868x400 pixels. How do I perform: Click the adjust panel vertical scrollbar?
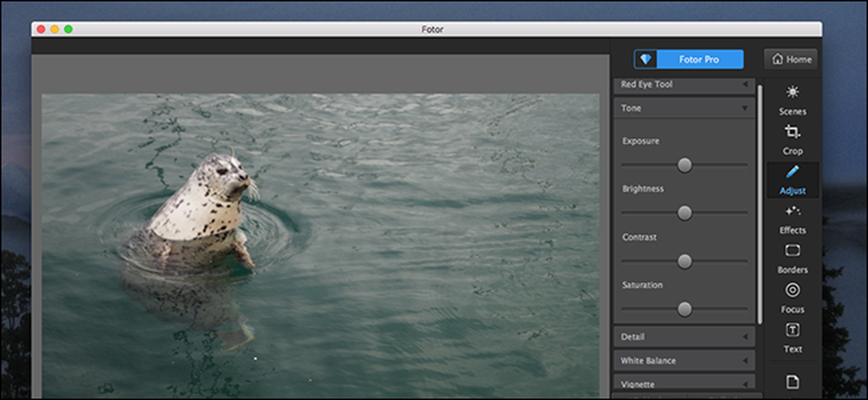tap(760, 205)
